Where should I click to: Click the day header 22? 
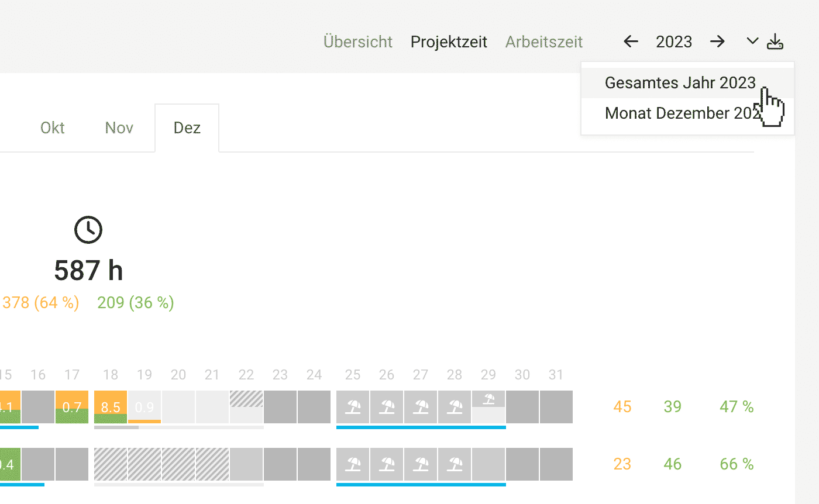pos(246,375)
